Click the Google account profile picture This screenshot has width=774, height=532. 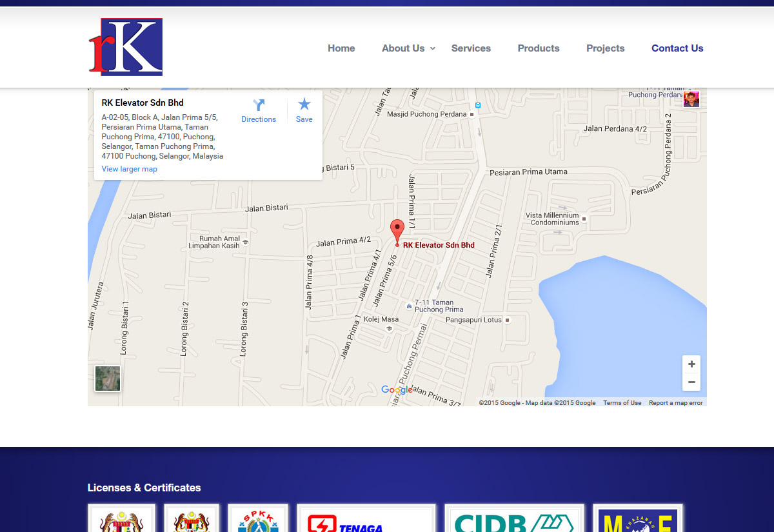pos(691,99)
